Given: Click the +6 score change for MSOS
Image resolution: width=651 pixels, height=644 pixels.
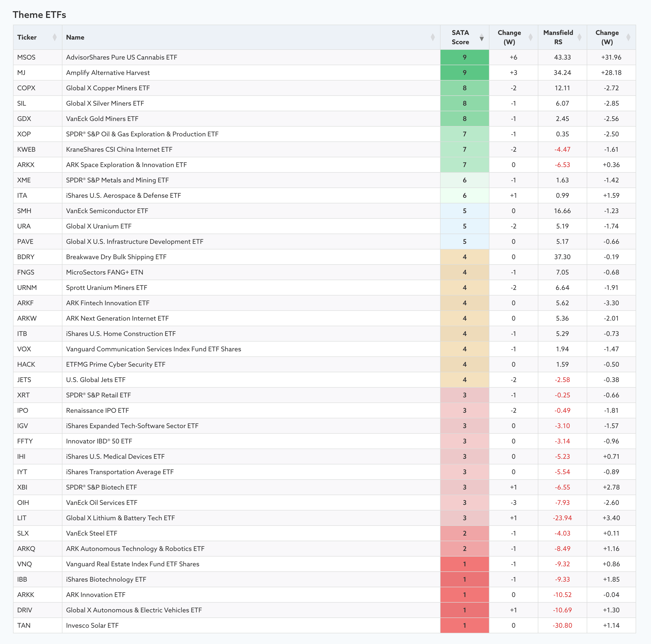Looking at the screenshot, I should point(514,57).
